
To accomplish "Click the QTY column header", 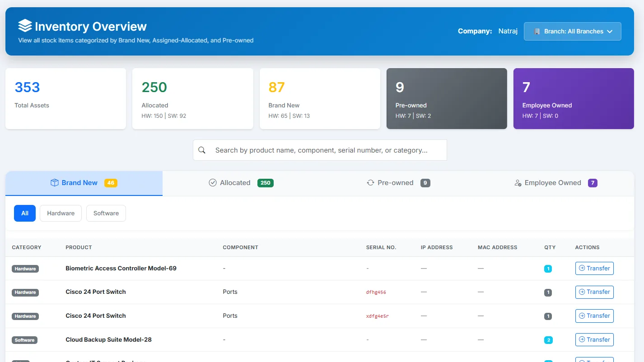I will point(550,247).
